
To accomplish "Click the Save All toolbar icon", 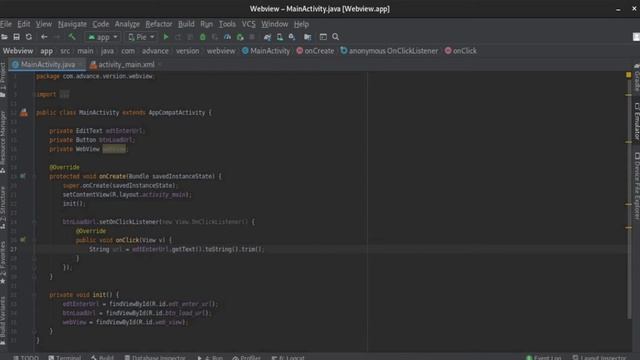I will coord(16,37).
